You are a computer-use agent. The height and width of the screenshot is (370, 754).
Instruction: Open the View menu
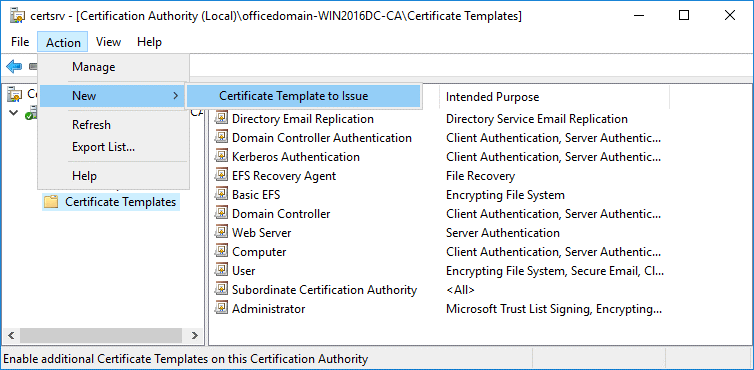108,42
